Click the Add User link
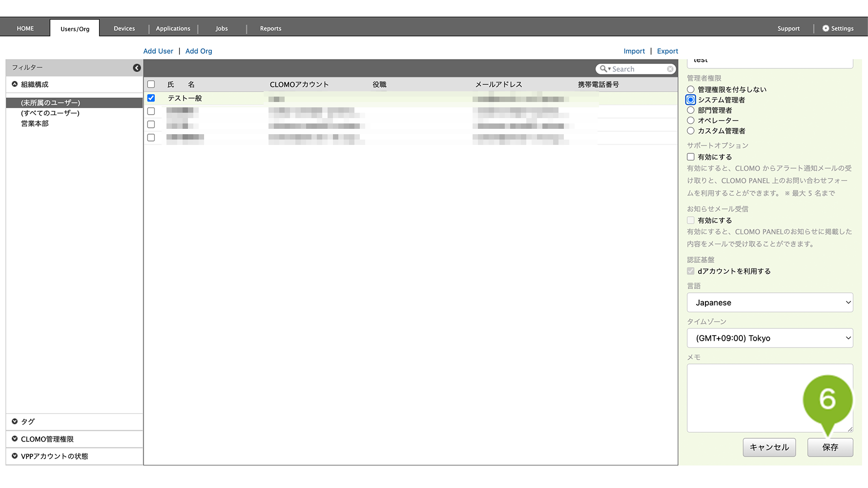The image size is (868, 488). [158, 51]
